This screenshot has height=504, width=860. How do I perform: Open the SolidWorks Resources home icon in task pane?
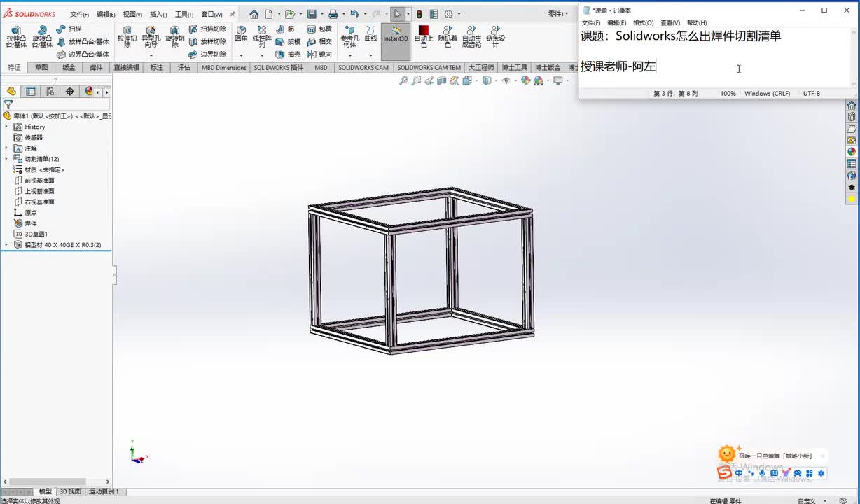click(852, 105)
